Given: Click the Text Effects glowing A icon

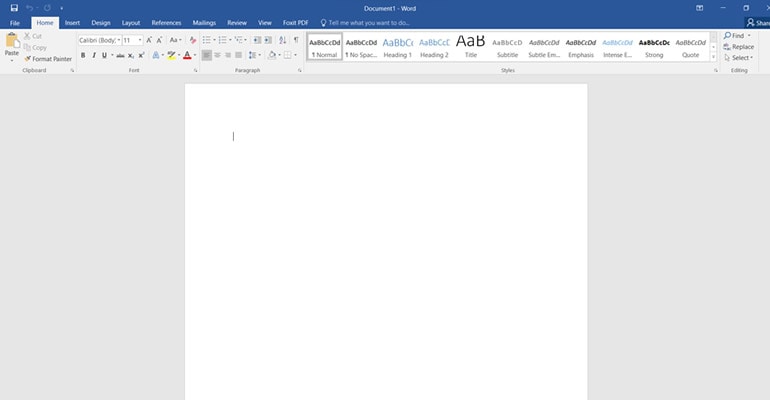Looking at the screenshot, I should 156,55.
